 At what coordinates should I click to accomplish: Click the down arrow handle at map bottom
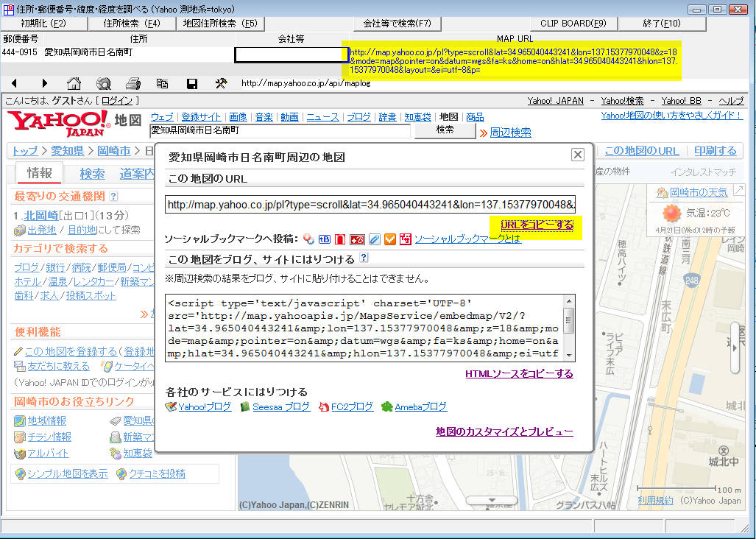(x=492, y=501)
